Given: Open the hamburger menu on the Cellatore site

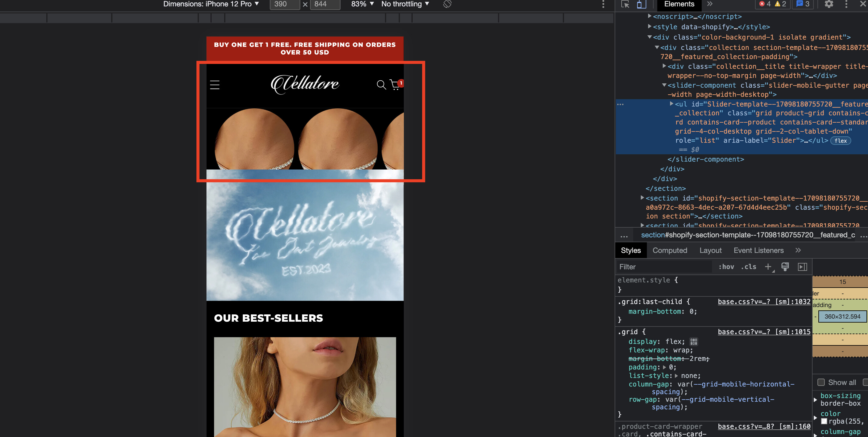Looking at the screenshot, I should [x=215, y=85].
